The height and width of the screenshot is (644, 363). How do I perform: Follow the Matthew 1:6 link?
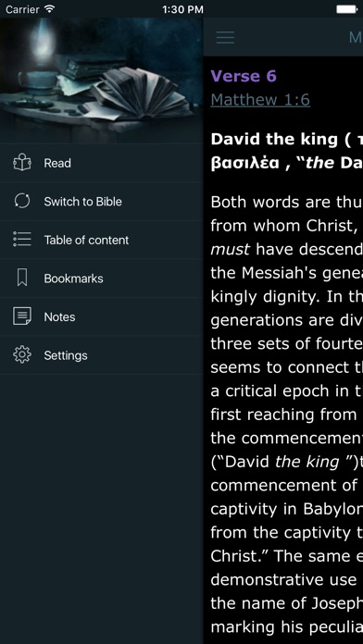260,100
